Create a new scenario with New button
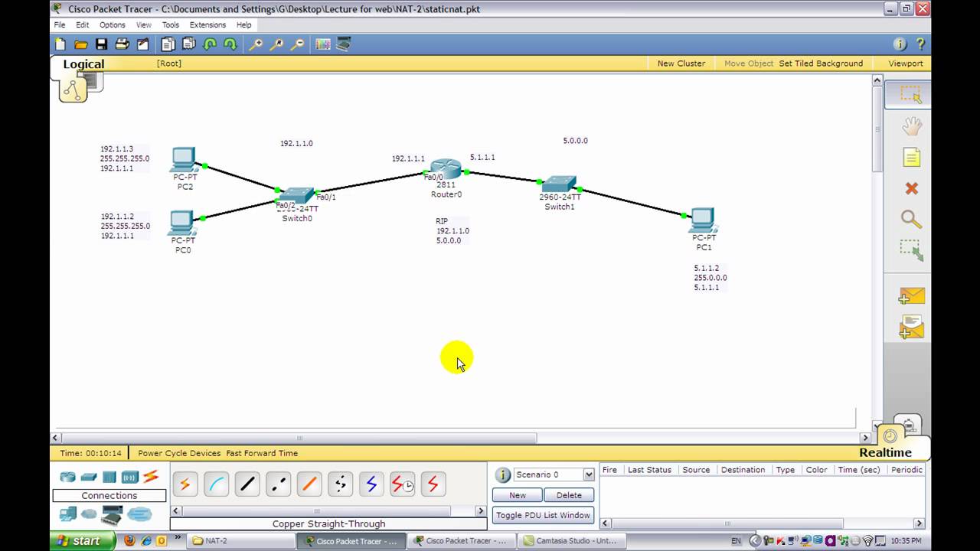 tap(518, 495)
